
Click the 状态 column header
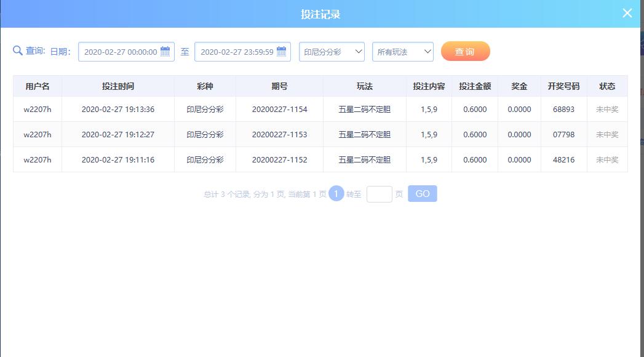607,86
